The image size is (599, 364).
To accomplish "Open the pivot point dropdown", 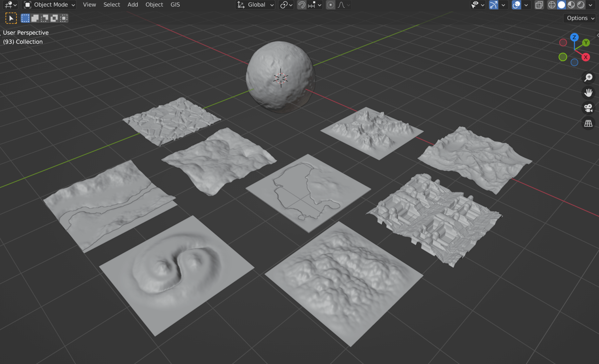I will (x=286, y=5).
